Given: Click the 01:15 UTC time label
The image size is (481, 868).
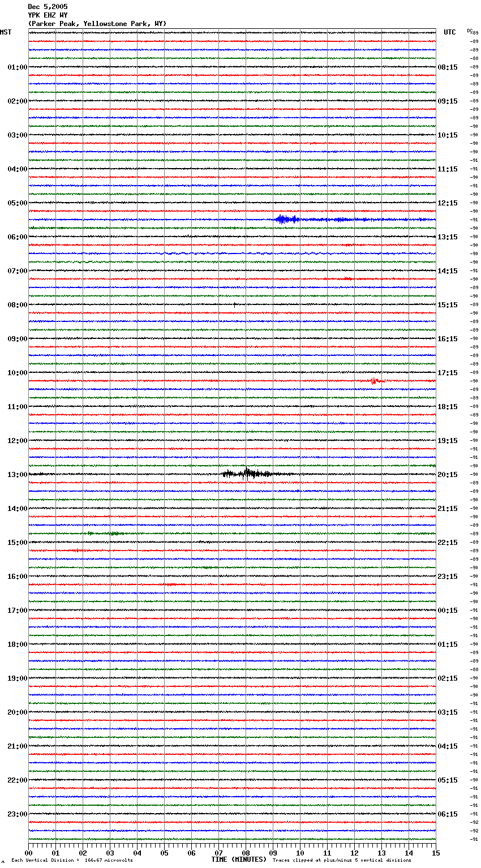Looking at the screenshot, I should coord(448,644).
